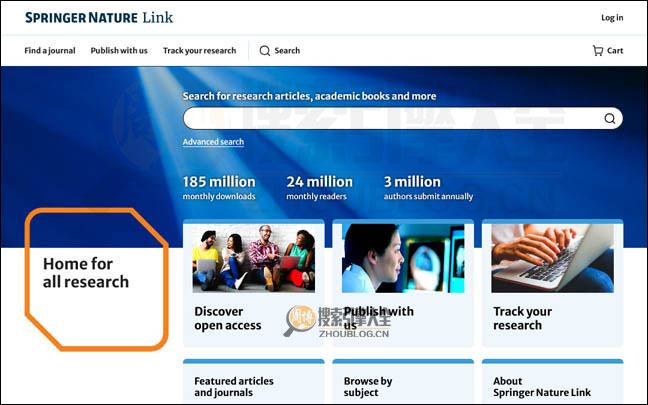
Task: Click the 3 million authors submit annually text
Action: (x=428, y=188)
